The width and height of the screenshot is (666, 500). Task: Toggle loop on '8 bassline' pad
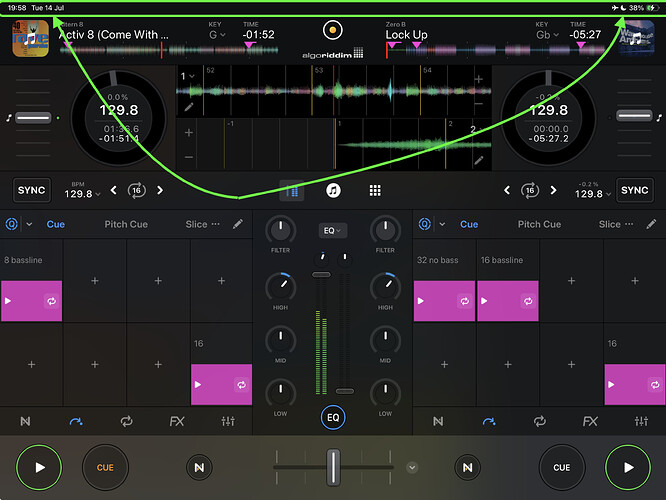(x=51, y=301)
